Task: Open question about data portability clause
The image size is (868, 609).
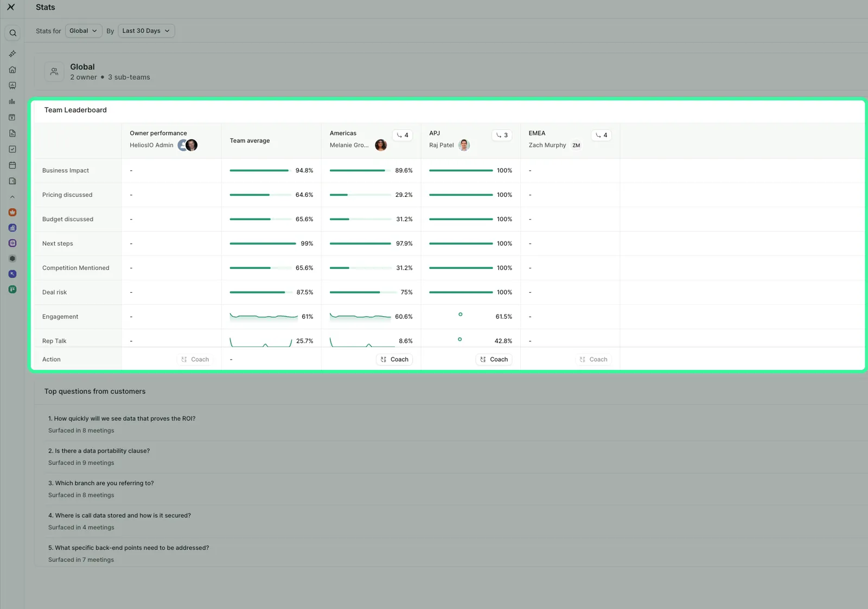Action: click(x=99, y=451)
